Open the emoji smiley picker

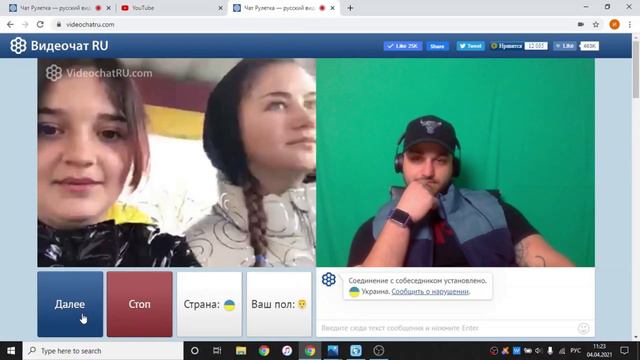tap(583, 328)
